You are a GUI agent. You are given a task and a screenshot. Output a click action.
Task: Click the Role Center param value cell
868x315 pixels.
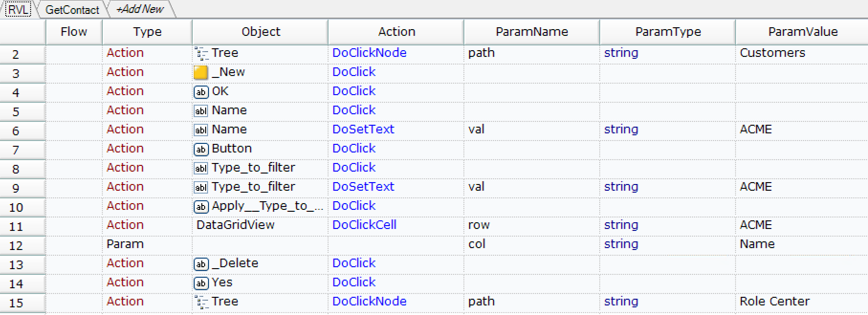click(774, 302)
